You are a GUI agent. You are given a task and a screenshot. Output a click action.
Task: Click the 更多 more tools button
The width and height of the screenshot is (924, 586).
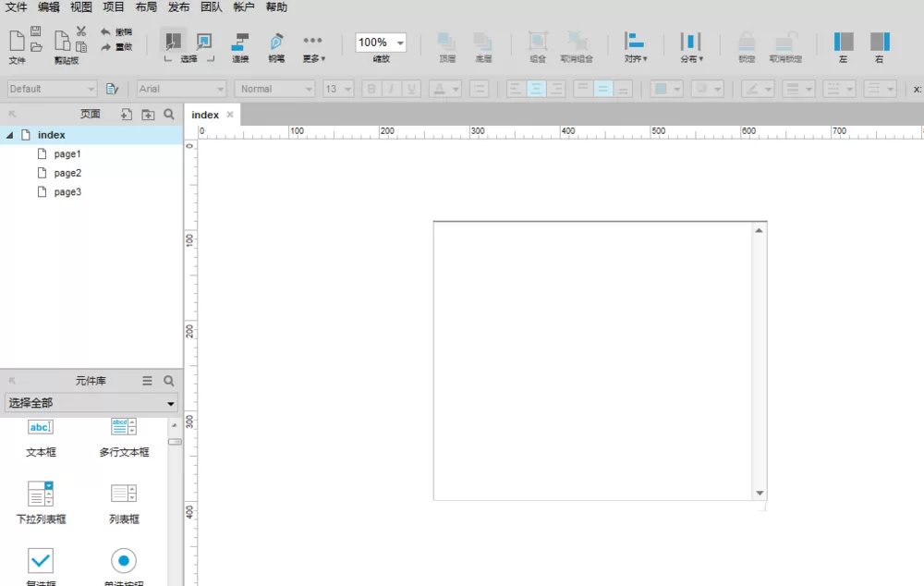[x=313, y=46]
